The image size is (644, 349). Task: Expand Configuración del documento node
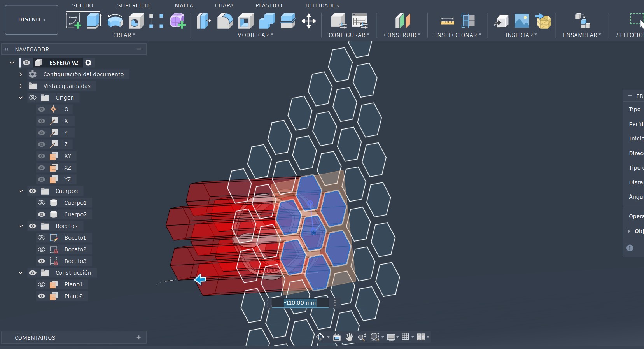click(x=21, y=74)
